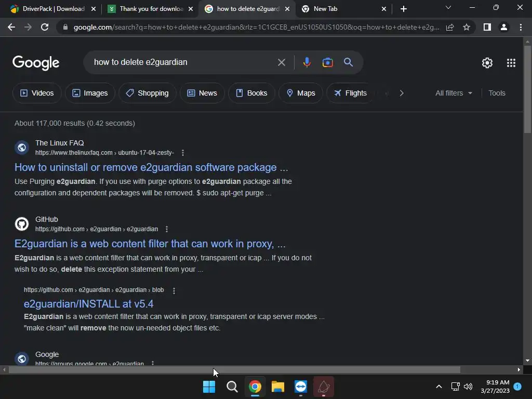Filter results by Videos
The height and width of the screenshot is (399, 532).
[37, 93]
